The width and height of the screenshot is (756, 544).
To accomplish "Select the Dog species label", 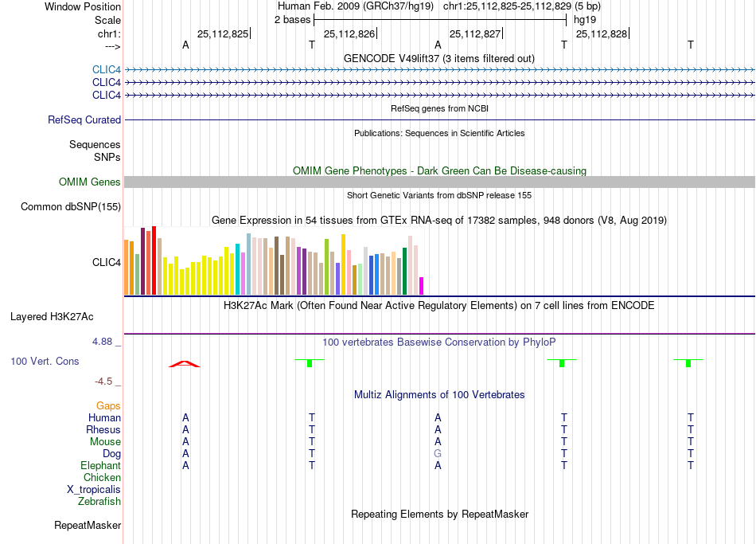I will [x=112, y=454].
